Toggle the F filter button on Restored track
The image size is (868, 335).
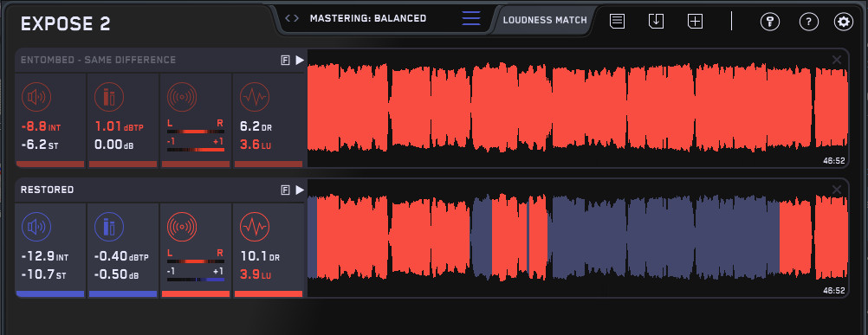coord(285,190)
